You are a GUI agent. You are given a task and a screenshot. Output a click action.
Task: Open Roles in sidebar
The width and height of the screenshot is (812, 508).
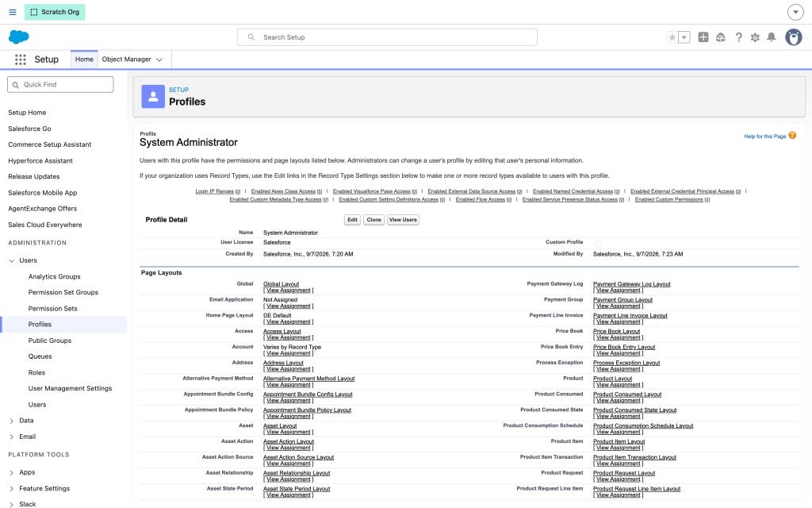coord(36,373)
